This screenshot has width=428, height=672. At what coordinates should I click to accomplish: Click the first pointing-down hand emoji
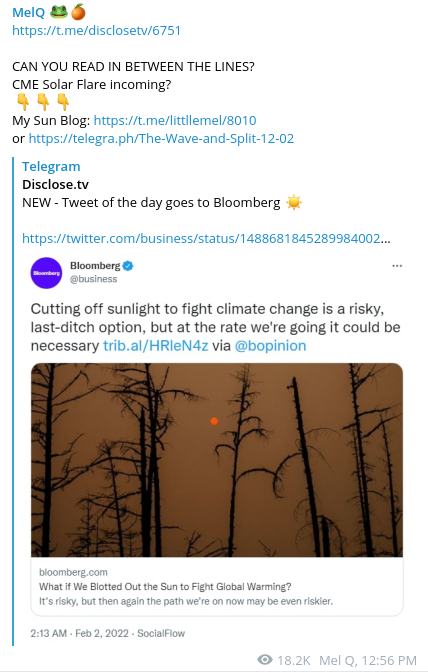coord(23,102)
